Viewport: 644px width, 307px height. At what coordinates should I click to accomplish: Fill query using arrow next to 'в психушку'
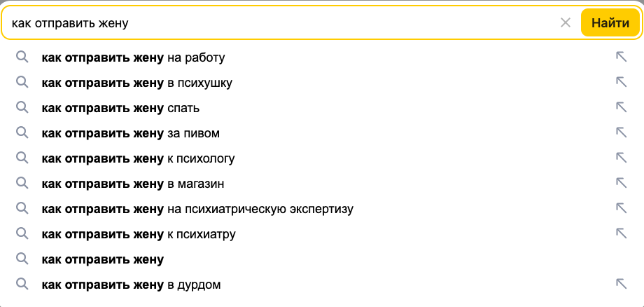click(622, 82)
